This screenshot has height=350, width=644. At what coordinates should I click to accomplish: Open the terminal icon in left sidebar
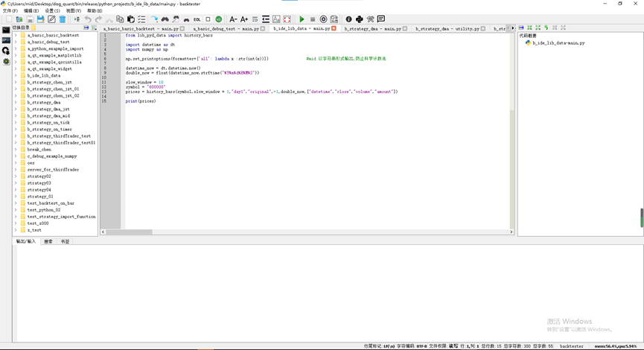coord(6,31)
